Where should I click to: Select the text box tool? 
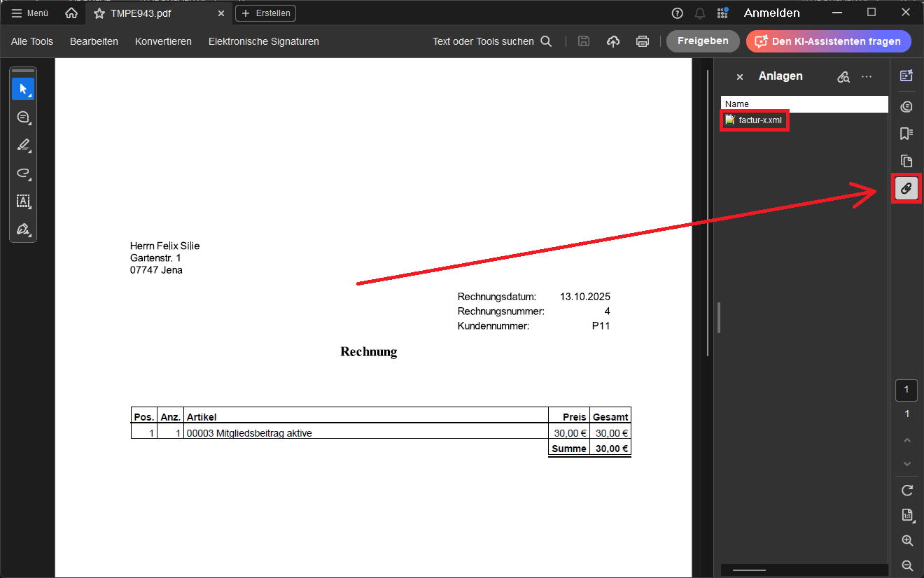coord(23,202)
